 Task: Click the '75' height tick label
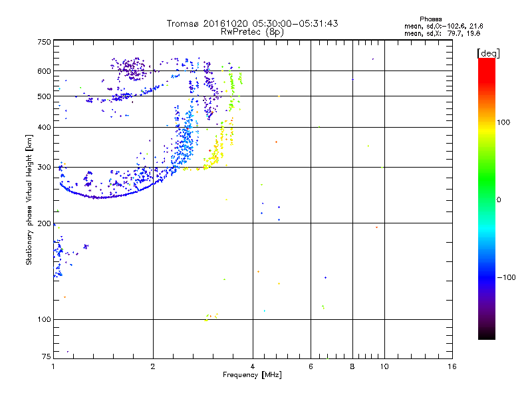click(47, 356)
